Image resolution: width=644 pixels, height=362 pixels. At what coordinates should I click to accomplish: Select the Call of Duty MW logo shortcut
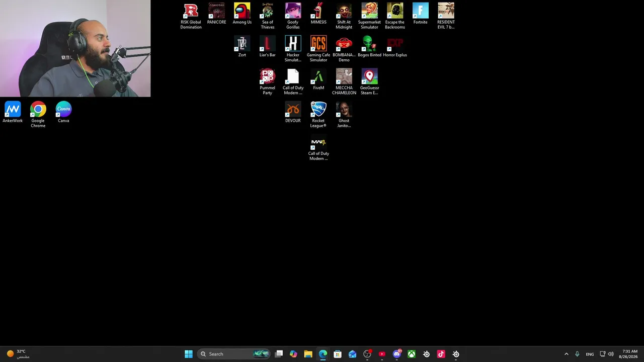[x=318, y=148]
